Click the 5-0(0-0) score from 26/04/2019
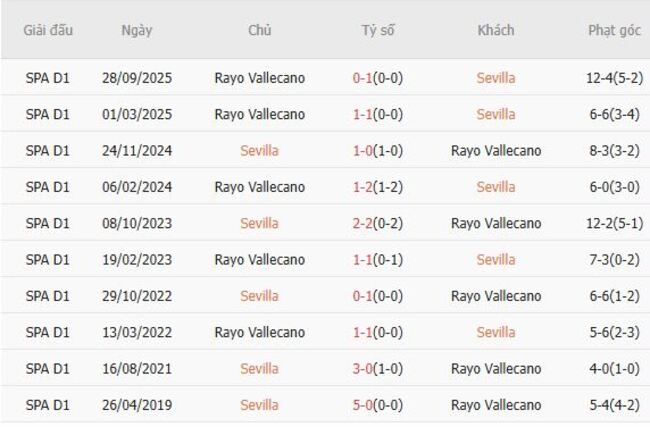650x427 pixels. 378,405
